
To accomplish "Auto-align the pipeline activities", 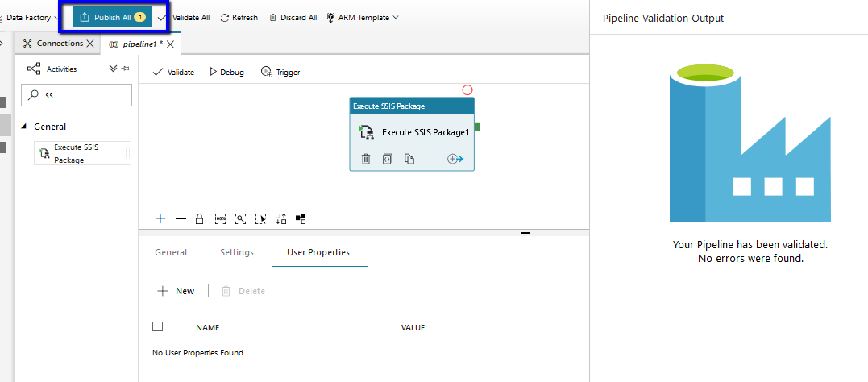I will pyautogui.click(x=280, y=218).
